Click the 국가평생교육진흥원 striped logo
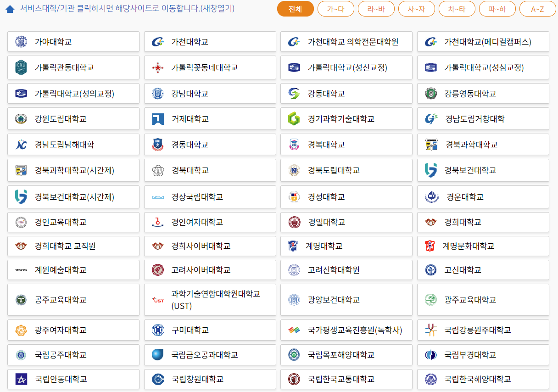This screenshot has width=558, height=392. coord(294,330)
